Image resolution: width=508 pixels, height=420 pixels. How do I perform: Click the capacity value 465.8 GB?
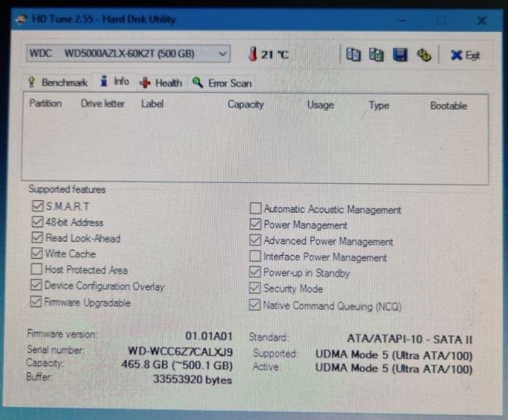click(x=177, y=365)
